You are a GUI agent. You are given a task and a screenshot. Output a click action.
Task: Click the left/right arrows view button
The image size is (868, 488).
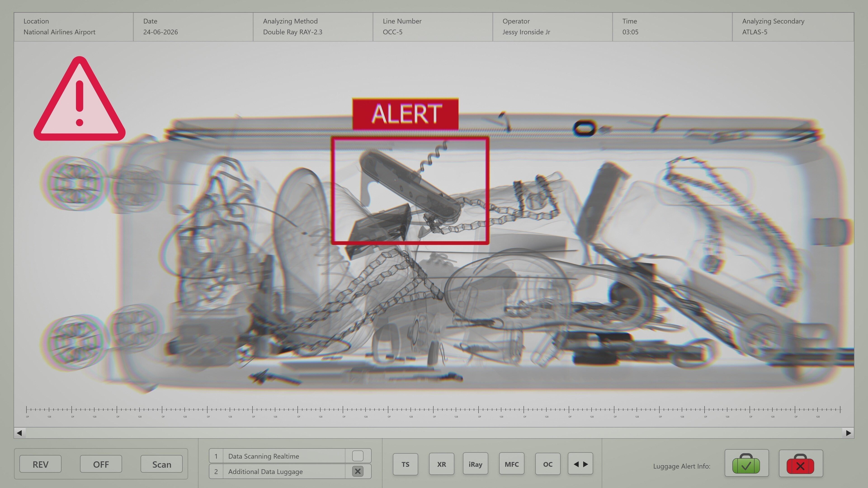580,464
